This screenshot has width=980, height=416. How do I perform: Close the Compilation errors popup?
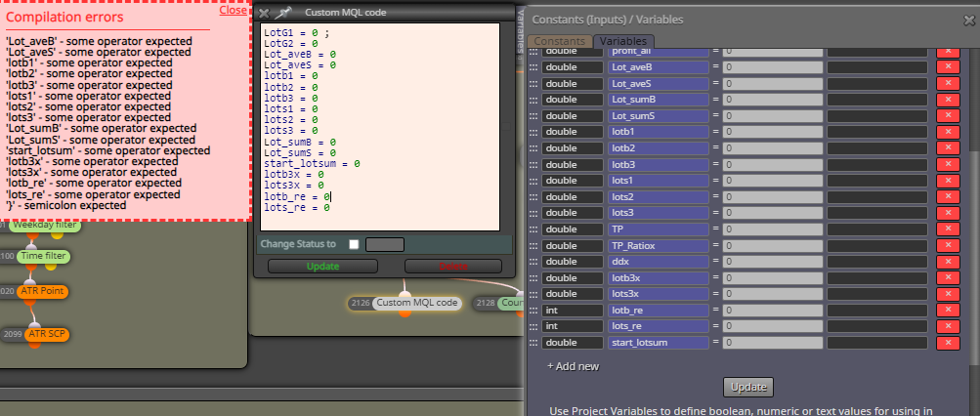tap(233, 11)
